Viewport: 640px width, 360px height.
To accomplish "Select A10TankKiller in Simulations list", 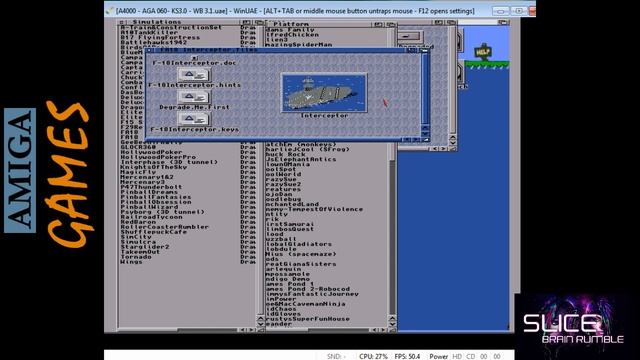I will click(x=149, y=32).
